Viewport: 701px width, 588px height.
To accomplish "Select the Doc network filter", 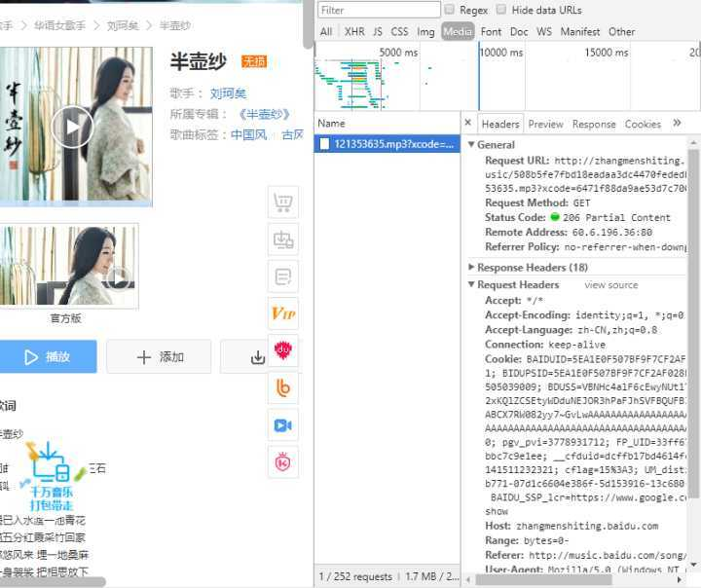I will (519, 32).
